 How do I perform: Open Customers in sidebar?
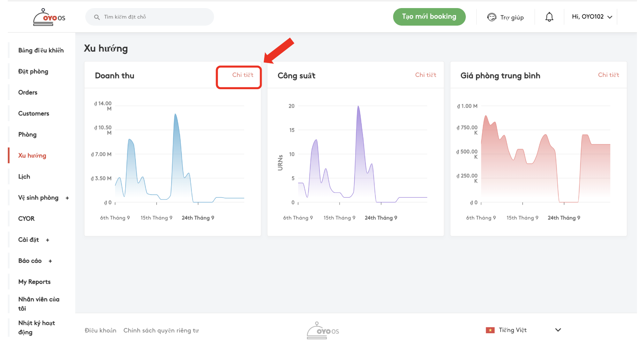34,113
